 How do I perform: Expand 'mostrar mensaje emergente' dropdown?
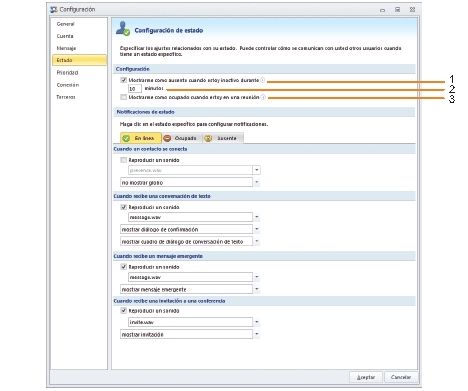(x=256, y=289)
